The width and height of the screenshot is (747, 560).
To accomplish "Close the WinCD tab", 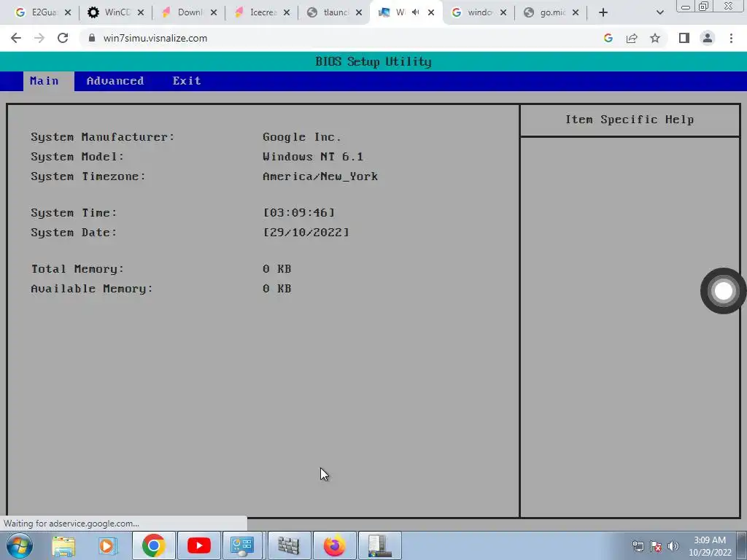I will (x=141, y=12).
